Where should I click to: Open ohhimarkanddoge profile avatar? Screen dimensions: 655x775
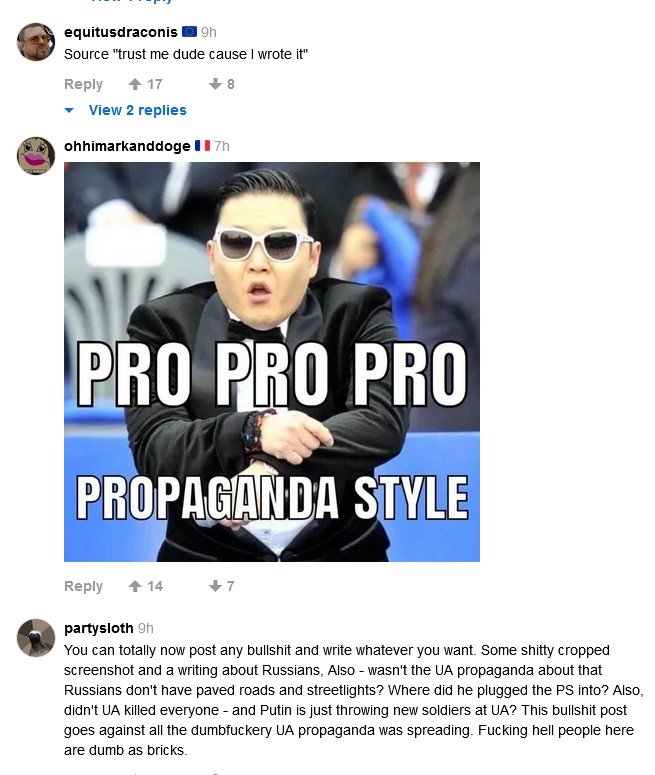coord(36,156)
